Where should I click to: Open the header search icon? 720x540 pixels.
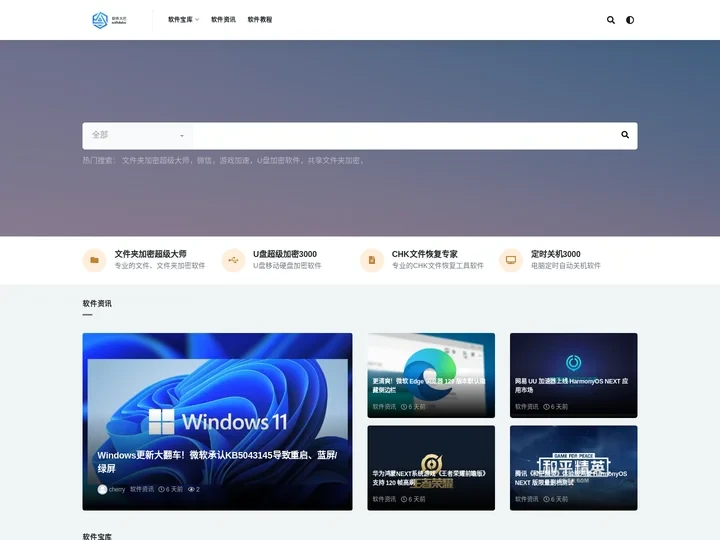611,20
